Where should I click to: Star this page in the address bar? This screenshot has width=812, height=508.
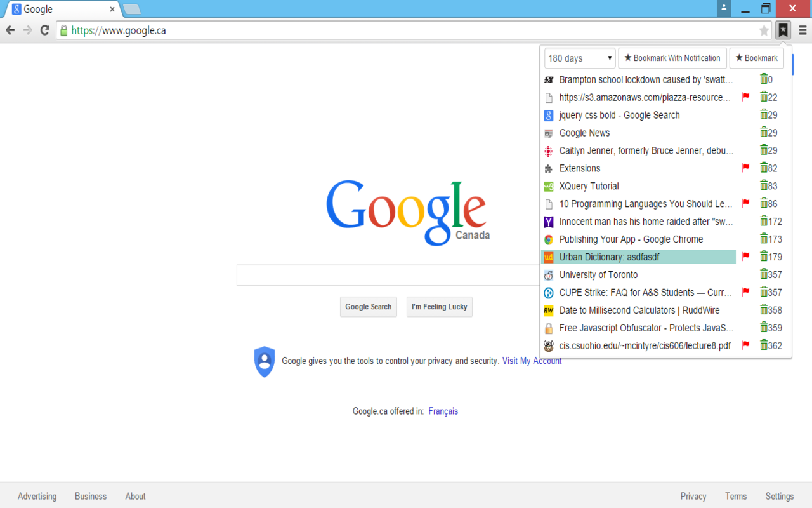(764, 30)
